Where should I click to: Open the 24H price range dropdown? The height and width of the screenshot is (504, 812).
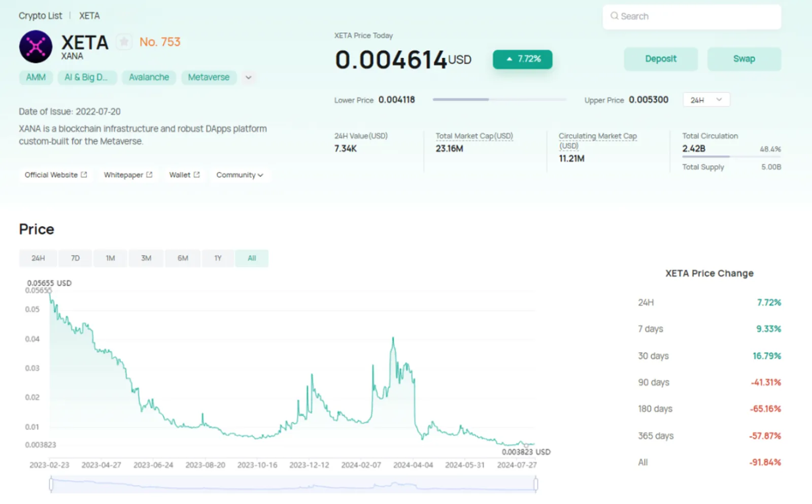click(x=706, y=100)
